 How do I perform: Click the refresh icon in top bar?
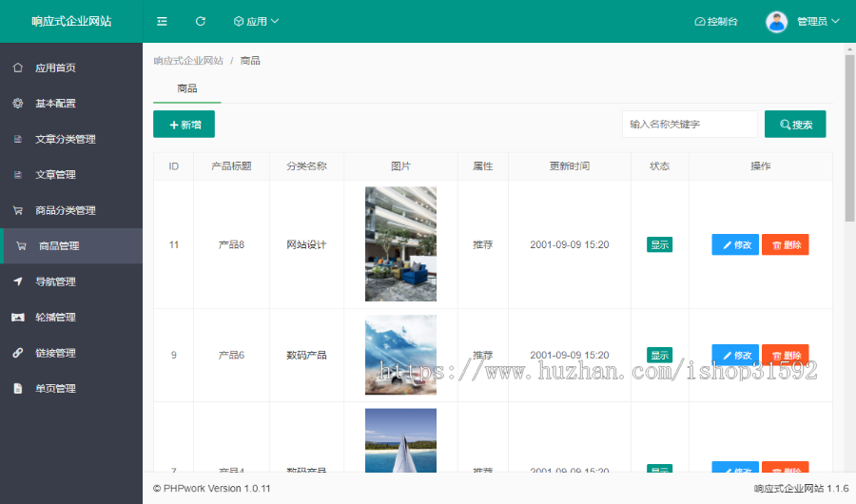pos(200,21)
